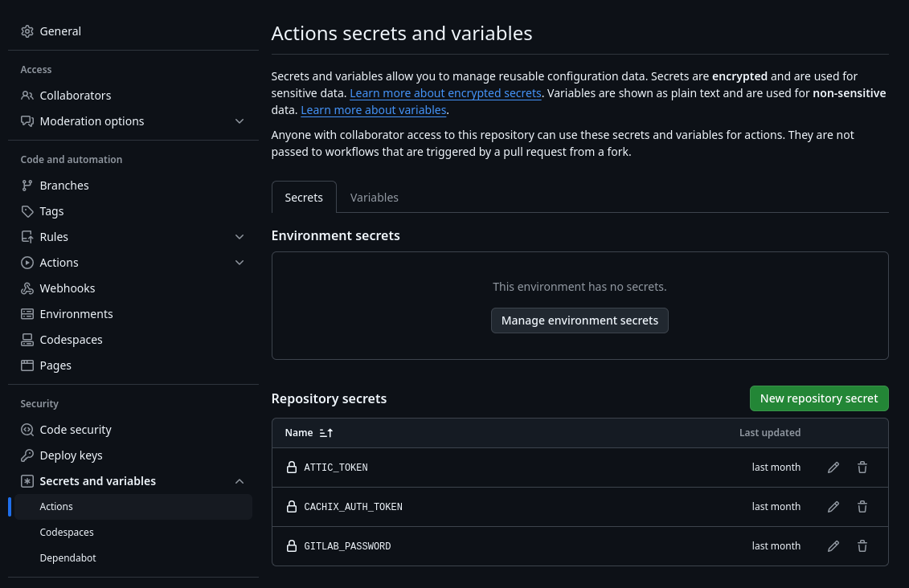Switch to the Variables tab
The height and width of the screenshot is (588, 909).
click(x=374, y=197)
